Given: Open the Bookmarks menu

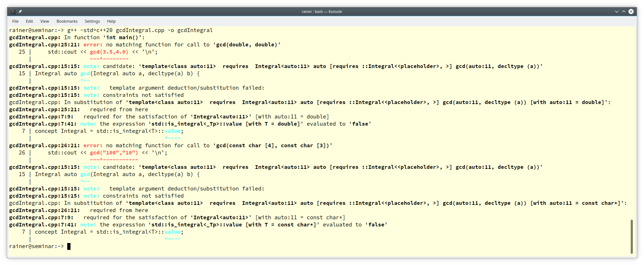Looking at the screenshot, I should pos(67,21).
